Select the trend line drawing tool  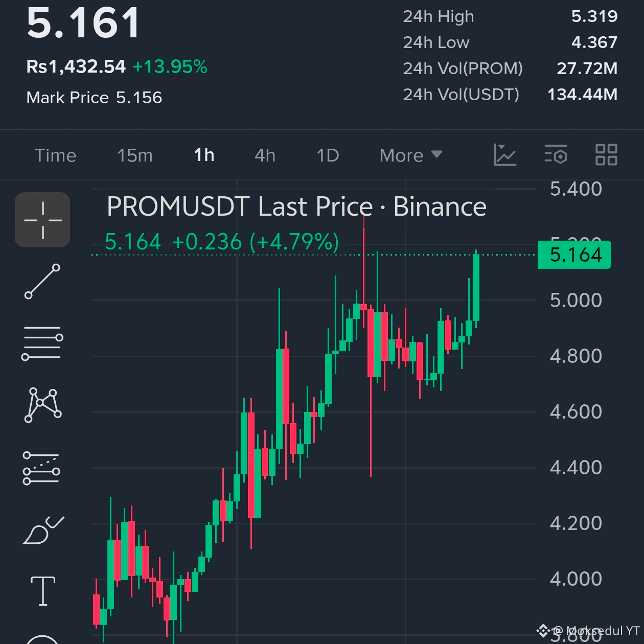pos(42,282)
